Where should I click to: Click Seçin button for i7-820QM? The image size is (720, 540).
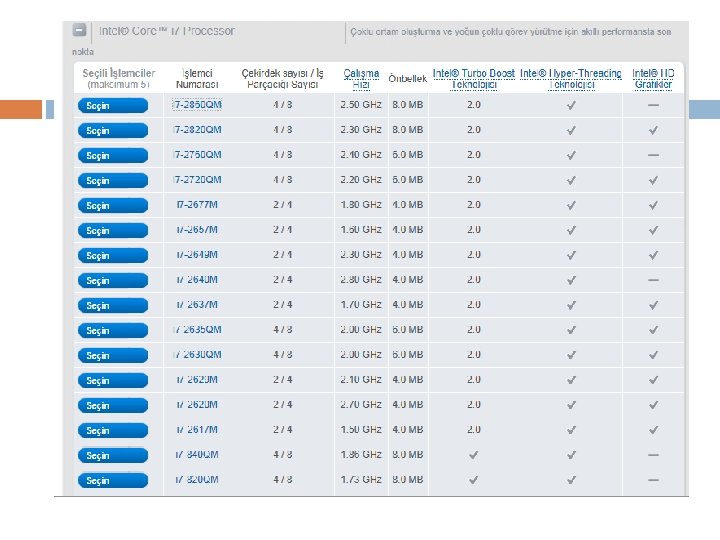coord(113,480)
